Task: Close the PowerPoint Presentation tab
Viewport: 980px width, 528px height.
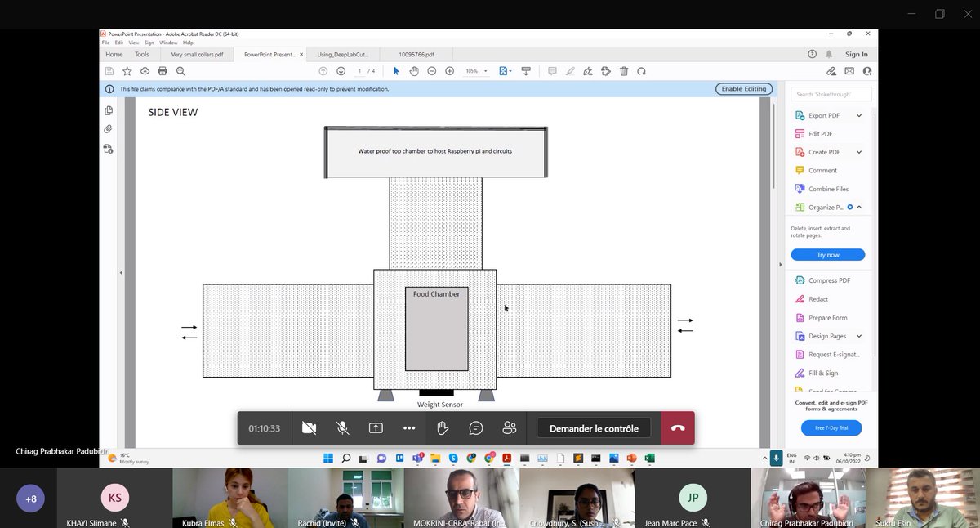Action: [303, 54]
